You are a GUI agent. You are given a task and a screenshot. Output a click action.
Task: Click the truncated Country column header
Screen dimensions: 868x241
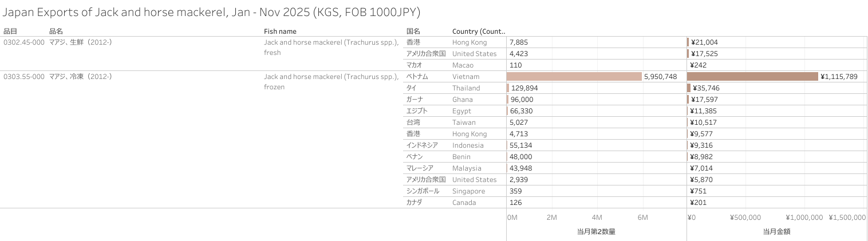point(478,31)
